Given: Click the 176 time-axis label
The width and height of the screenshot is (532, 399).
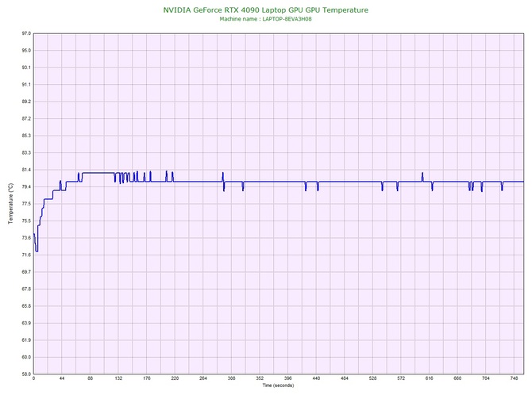Looking at the screenshot, I should click(x=147, y=378).
